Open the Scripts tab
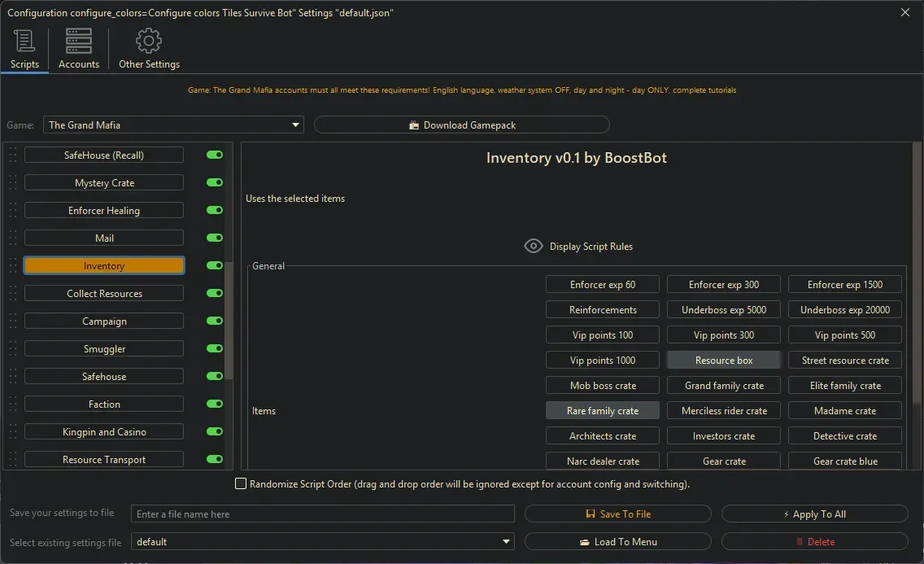The height and width of the screenshot is (564, 924). [24, 49]
